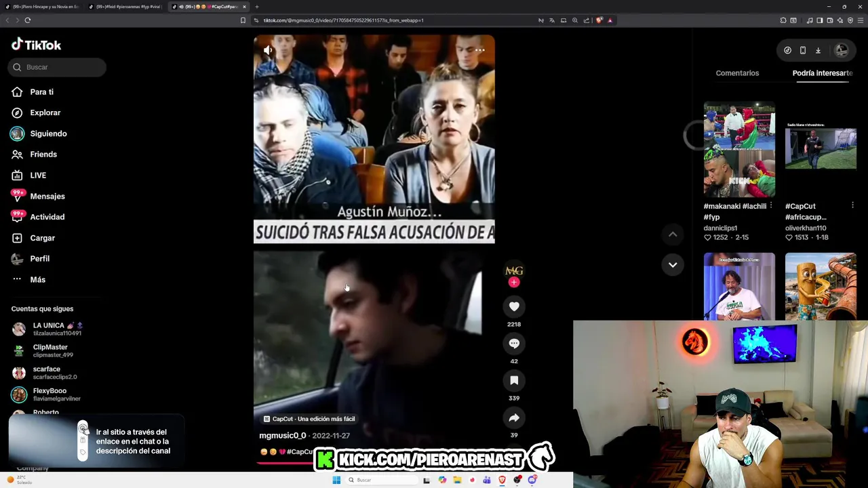Unmute the video with speaker icon
This screenshot has width=868, height=488.
[268, 50]
